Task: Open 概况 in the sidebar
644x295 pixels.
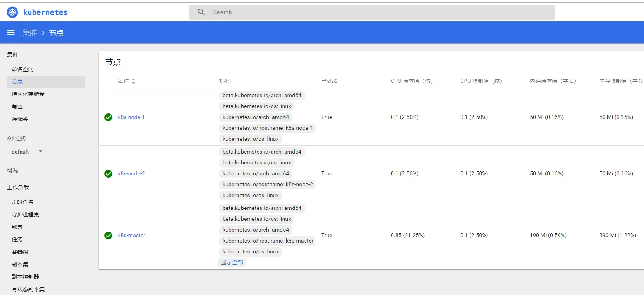Action: (x=12, y=170)
